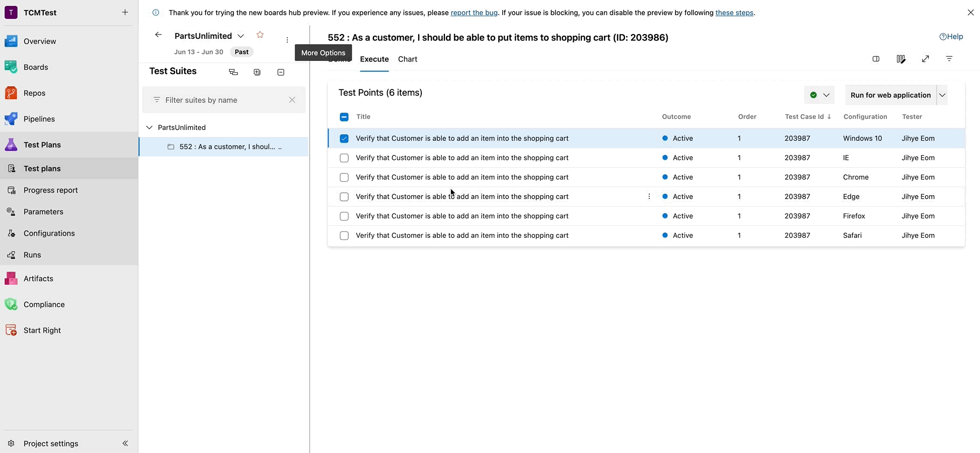980x453 pixels.
Task: Collapse the PartsUnlimited suite tree node
Action: pyautogui.click(x=149, y=128)
